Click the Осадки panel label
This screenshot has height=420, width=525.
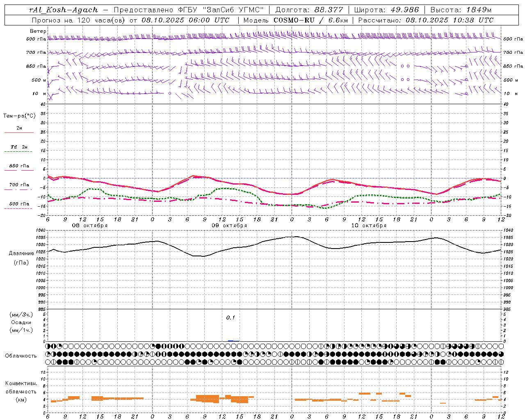coord(21,322)
